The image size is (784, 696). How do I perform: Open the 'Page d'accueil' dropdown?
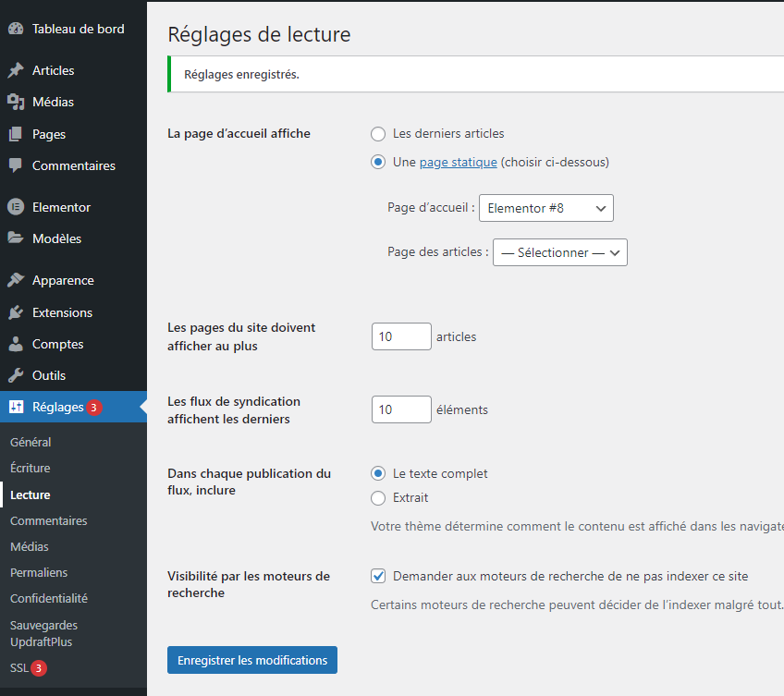(545, 208)
